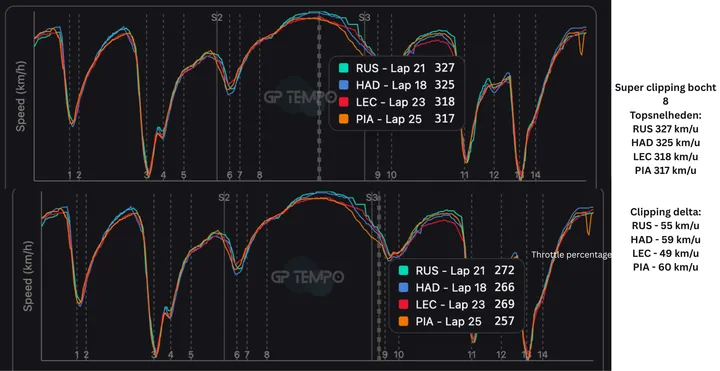Click the blue HAD swatch beside 266
Image resolution: width=720 pixels, height=371 pixels.
[403, 287]
